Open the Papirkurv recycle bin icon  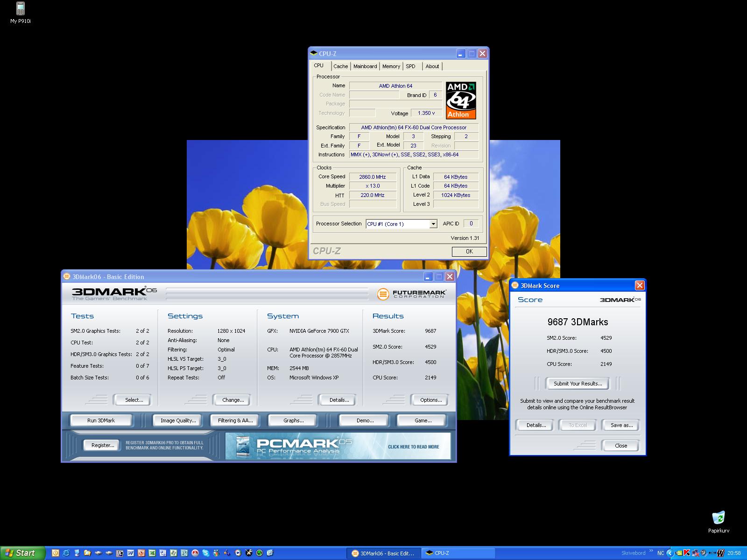(x=719, y=522)
